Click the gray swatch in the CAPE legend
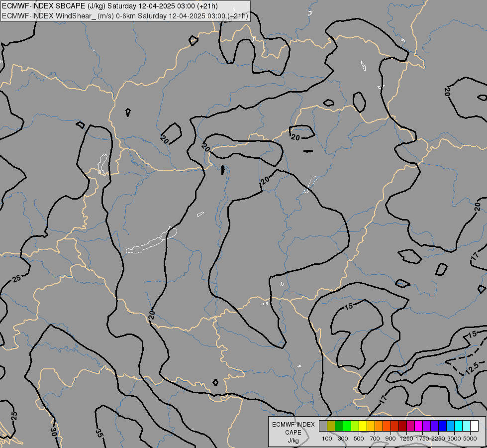Viewport: 487px width, 448px height. point(323,426)
